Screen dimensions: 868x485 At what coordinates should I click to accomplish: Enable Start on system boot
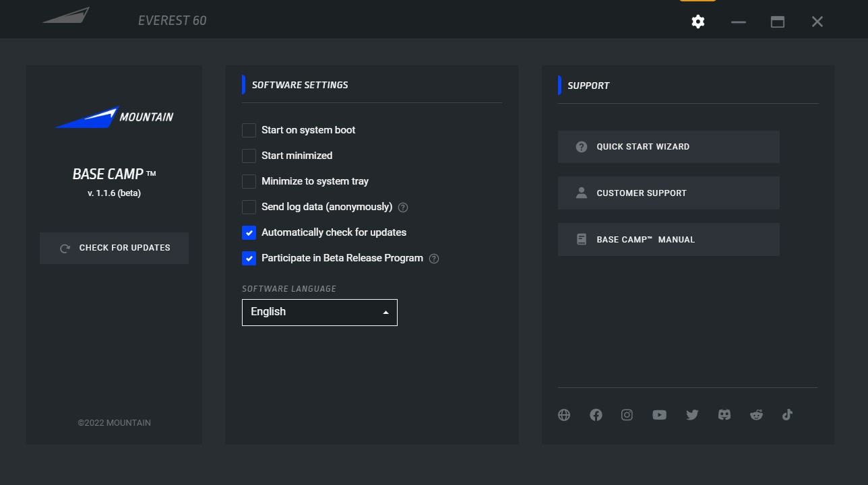click(249, 130)
